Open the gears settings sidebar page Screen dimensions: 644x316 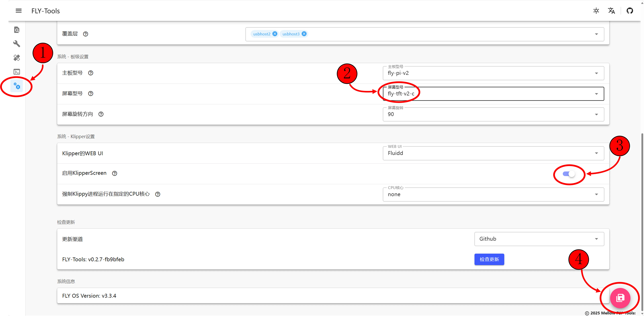click(17, 86)
